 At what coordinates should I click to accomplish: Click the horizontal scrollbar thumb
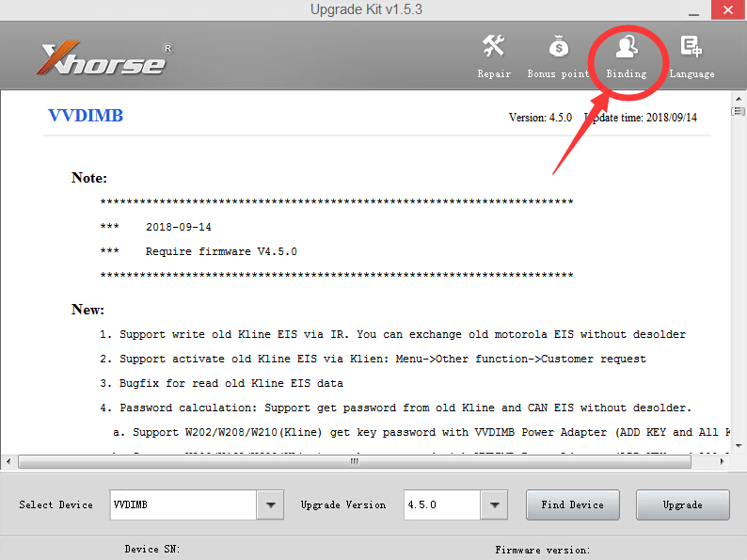[x=355, y=461]
